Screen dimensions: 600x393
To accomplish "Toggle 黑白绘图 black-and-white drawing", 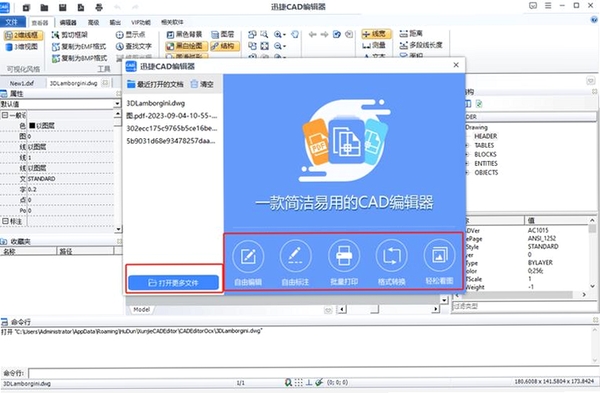I will pyautogui.click(x=187, y=46).
